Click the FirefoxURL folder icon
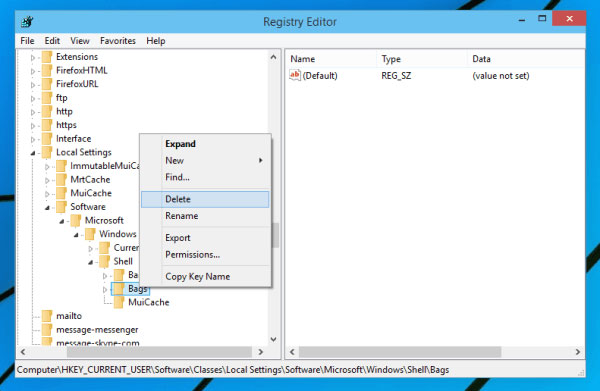The width and height of the screenshot is (600, 391). coord(47,84)
